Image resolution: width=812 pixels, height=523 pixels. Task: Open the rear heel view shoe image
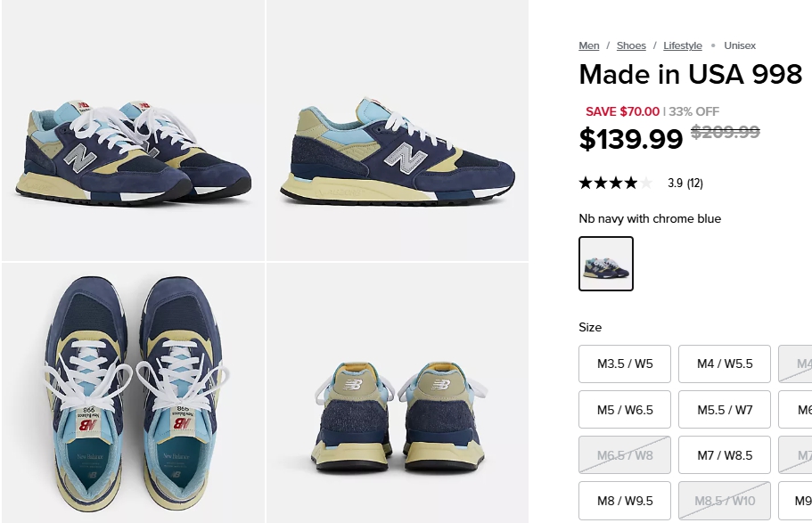(x=398, y=393)
